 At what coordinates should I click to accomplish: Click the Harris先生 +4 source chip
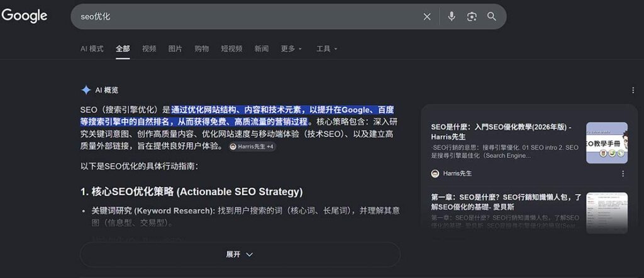(252, 147)
